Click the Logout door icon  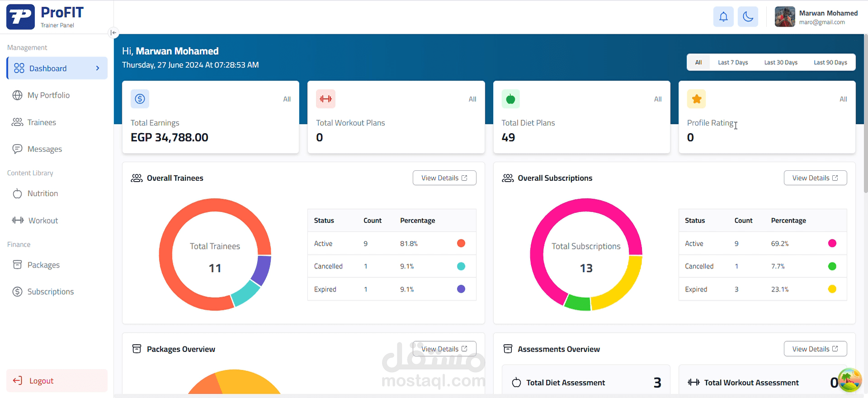coord(18,380)
